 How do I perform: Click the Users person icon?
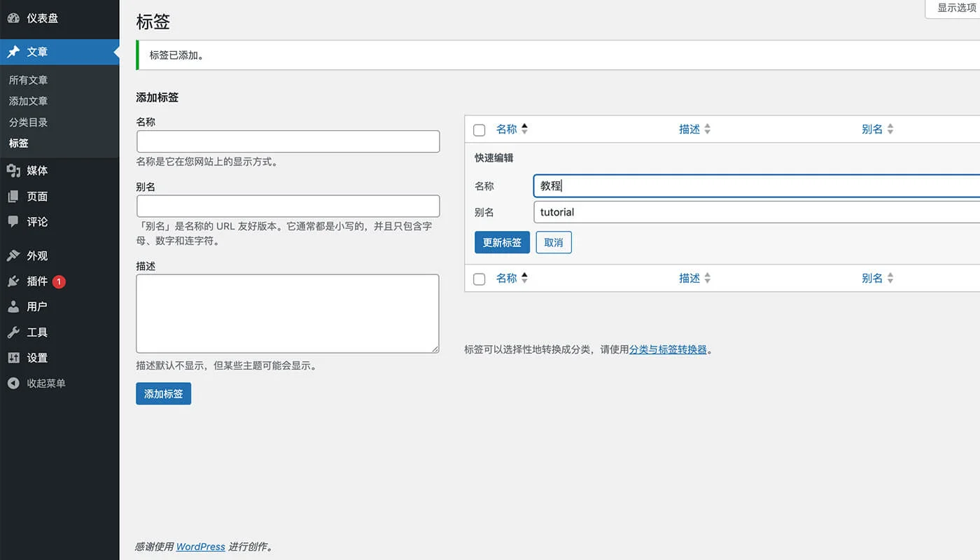[13, 307]
